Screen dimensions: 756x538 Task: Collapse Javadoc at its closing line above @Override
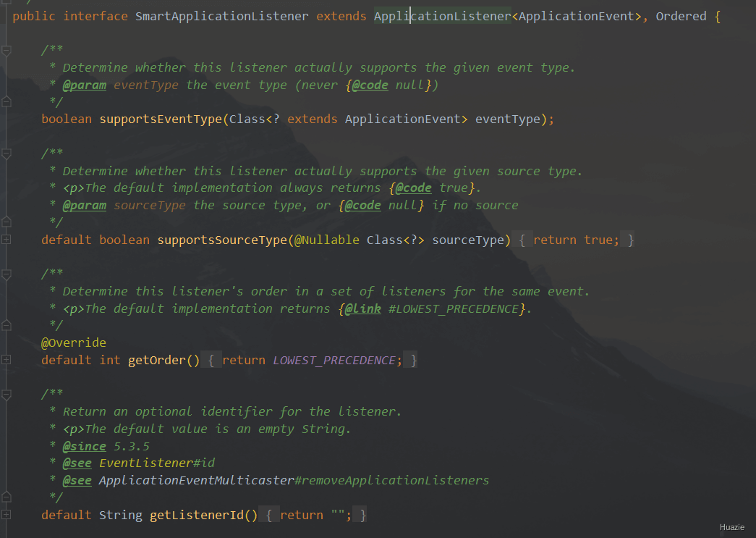[x=7, y=325]
